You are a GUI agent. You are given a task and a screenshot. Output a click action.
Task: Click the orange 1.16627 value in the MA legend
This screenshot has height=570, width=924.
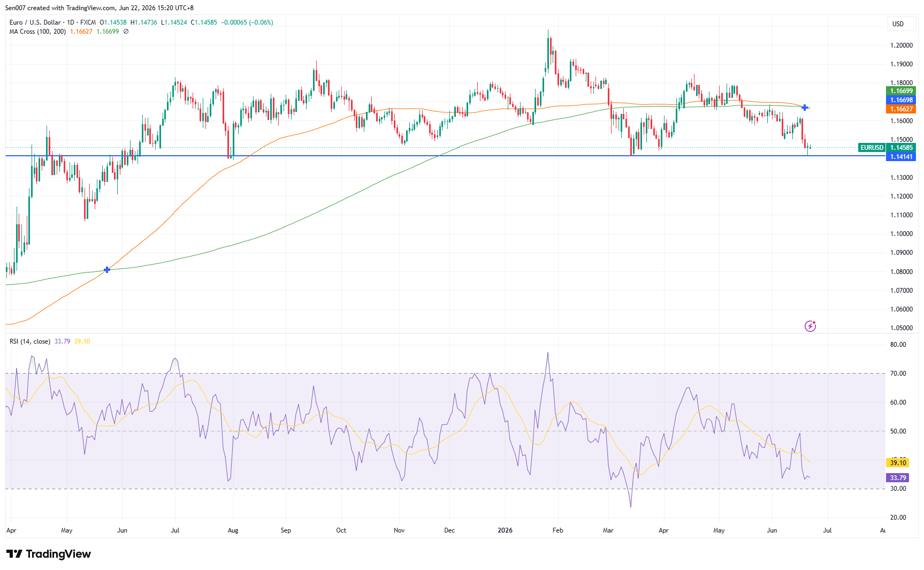[81, 32]
